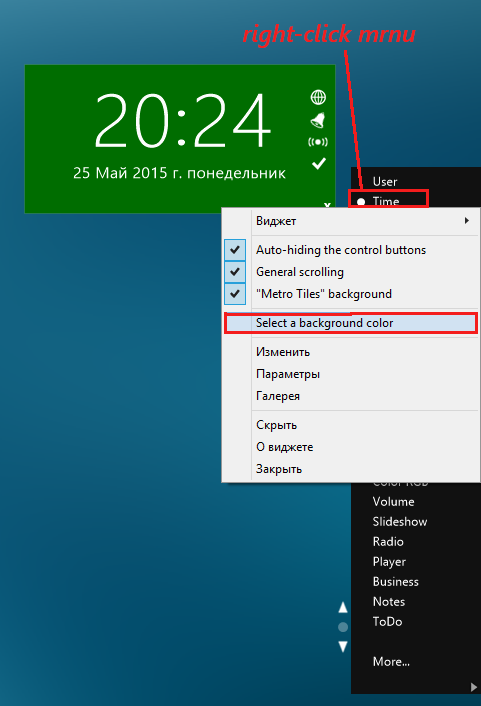The height and width of the screenshot is (706, 481).
Task: Toggle Auto-hiding the control buttons checkbox
Action: tap(235, 250)
